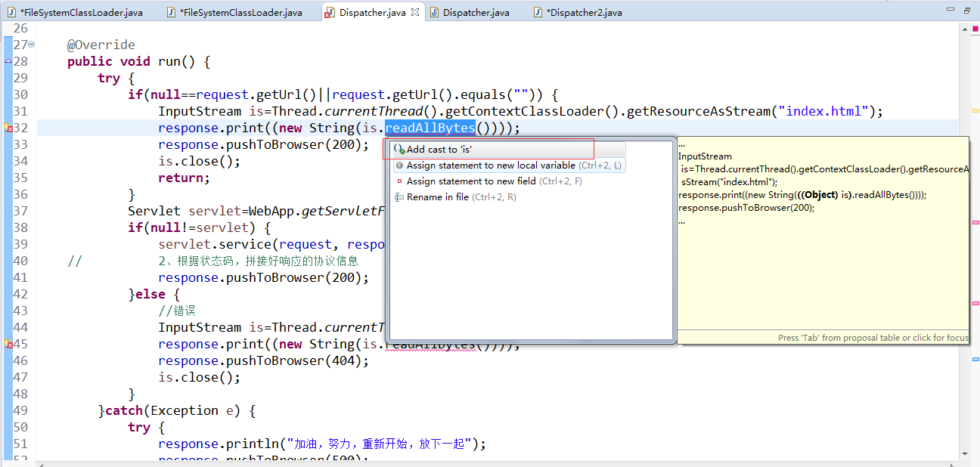This screenshot has width=980, height=467.
Task: Apply the Add cast to 'is' quick fix
Action: pyautogui.click(x=508, y=150)
